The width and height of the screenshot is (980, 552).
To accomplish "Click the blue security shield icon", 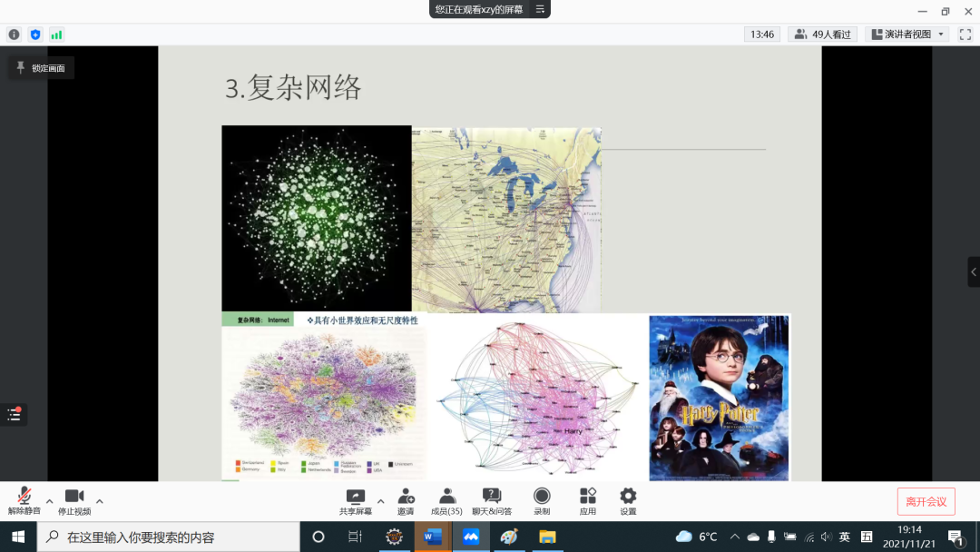I will click(35, 34).
